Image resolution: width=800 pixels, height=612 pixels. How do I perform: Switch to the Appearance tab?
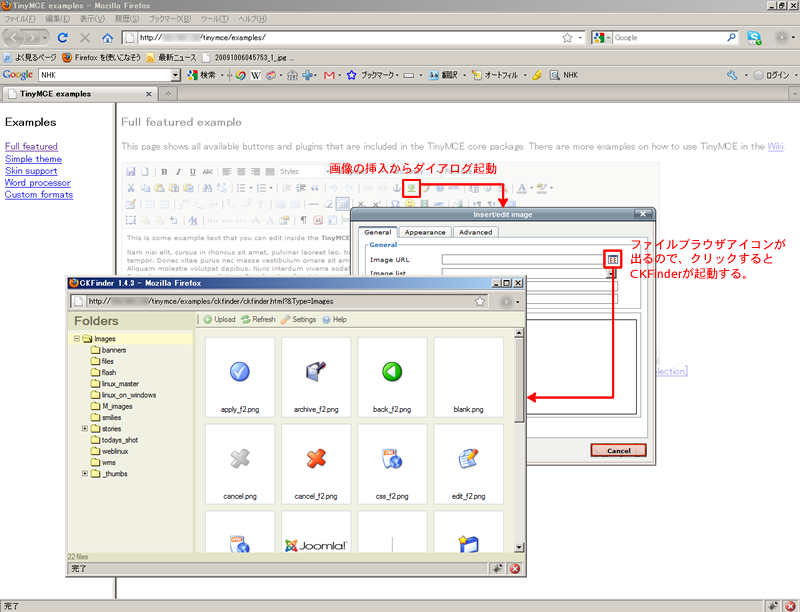425,232
